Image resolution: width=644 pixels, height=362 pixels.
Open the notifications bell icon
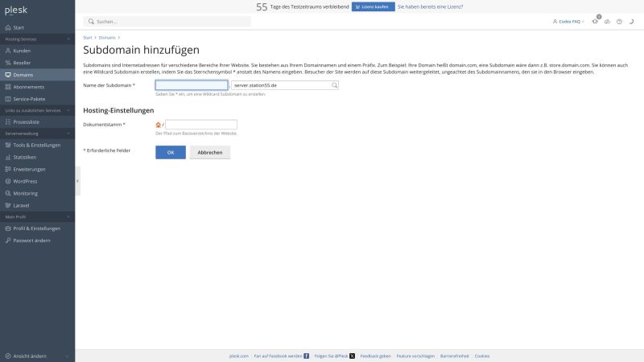pyautogui.click(x=595, y=22)
